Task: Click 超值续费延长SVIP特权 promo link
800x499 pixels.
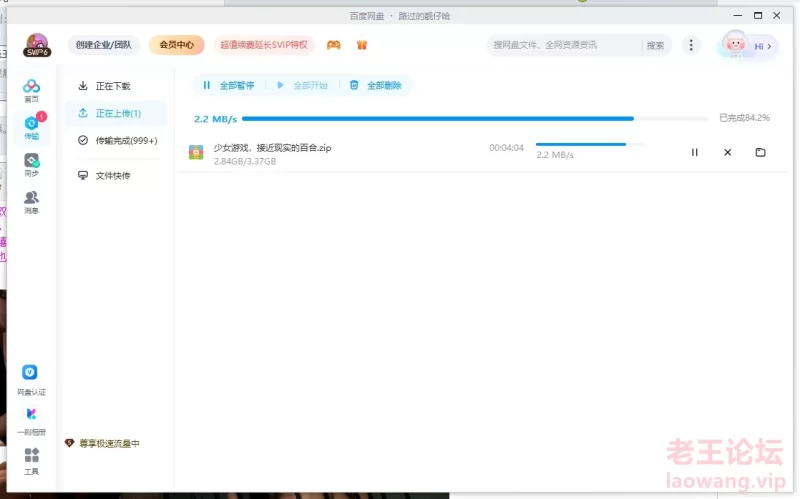Action: pos(264,45)
